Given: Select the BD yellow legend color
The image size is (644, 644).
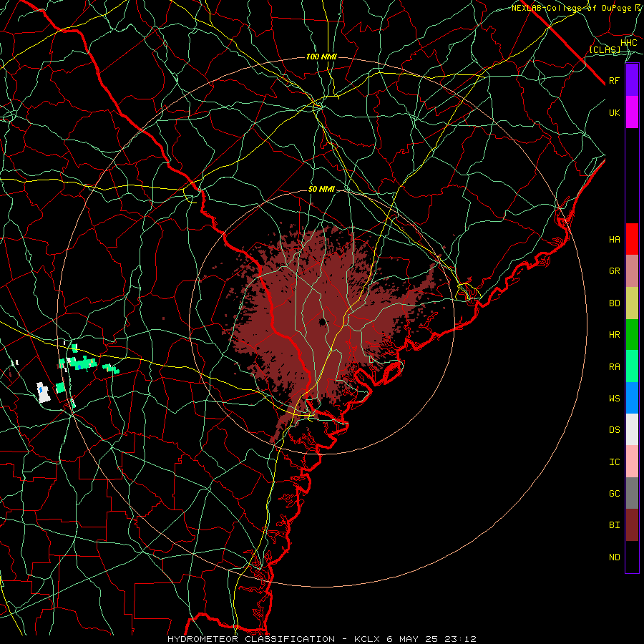Looking at the screenshot, I should click(x=632, y=303).
